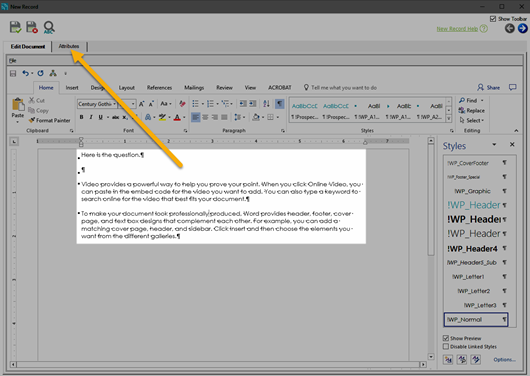Click the justify alignment icon
Image resolution: width=530 pixels, height=376 pixels.
click(x=224, y=117)
